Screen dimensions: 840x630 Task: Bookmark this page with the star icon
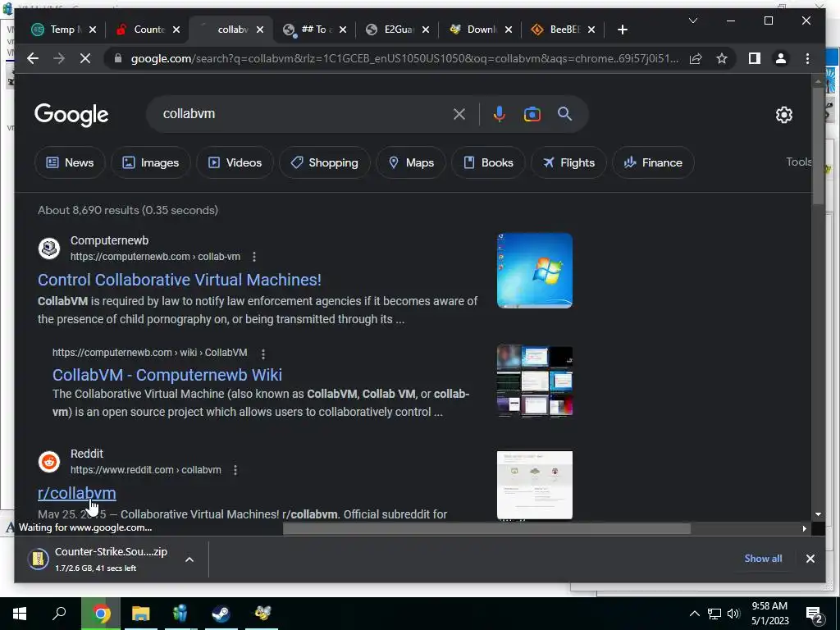pos(722,58)
